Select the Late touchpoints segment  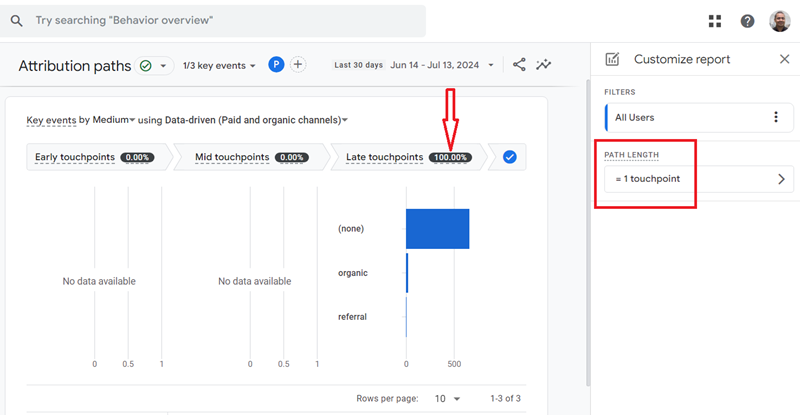pos(408,157)
